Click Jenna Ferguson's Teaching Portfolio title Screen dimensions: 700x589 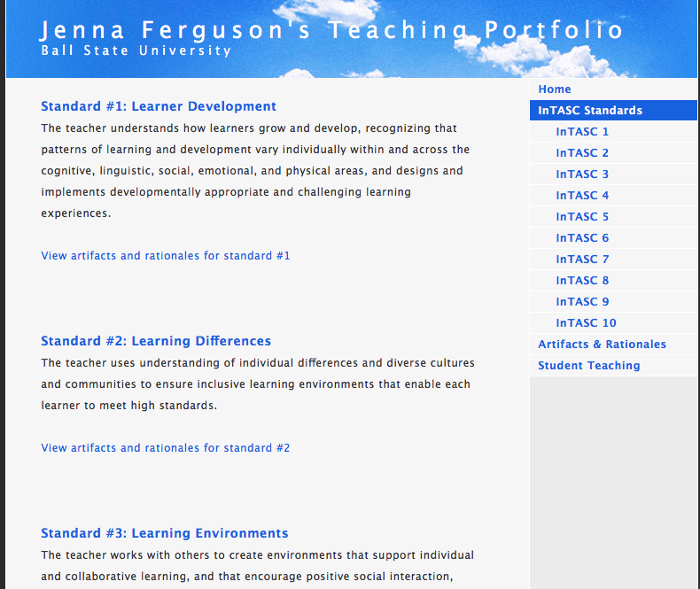click(x=332, y=31)
